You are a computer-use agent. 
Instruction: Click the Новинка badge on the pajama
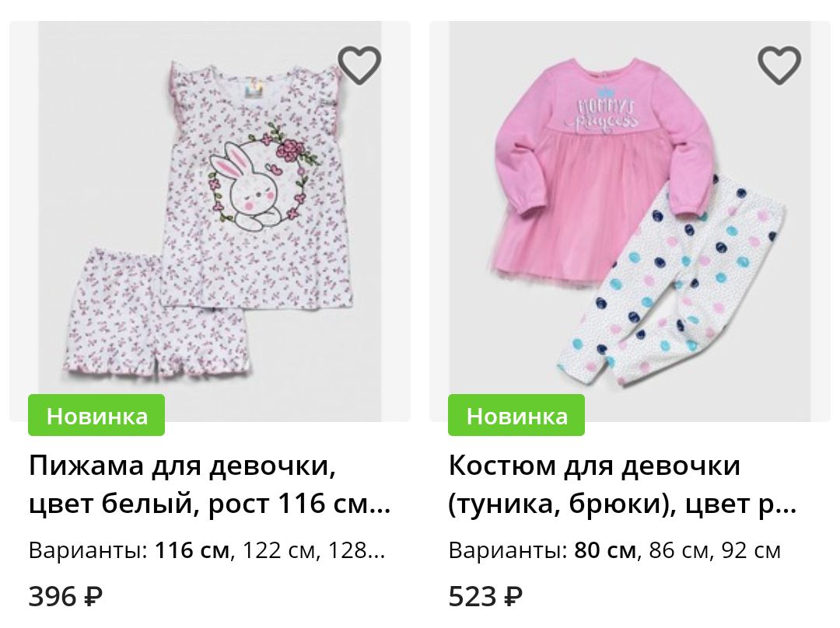[x=96, y=416]
